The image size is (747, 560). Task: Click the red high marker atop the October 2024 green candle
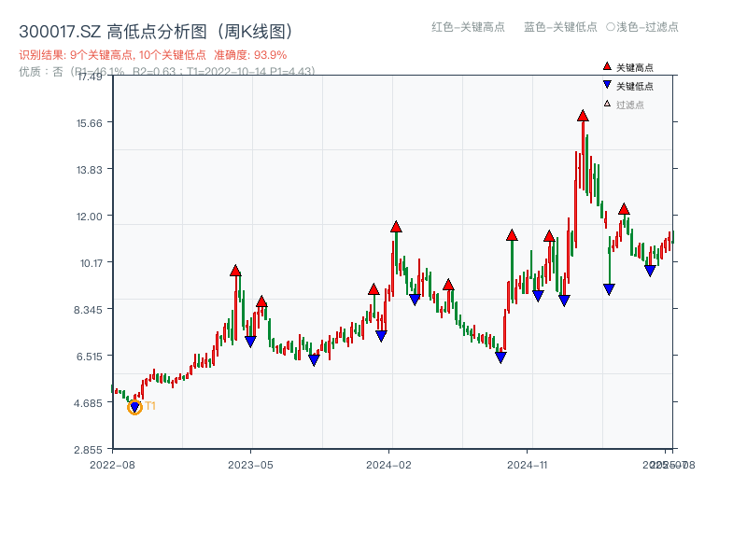pos(512,235)
